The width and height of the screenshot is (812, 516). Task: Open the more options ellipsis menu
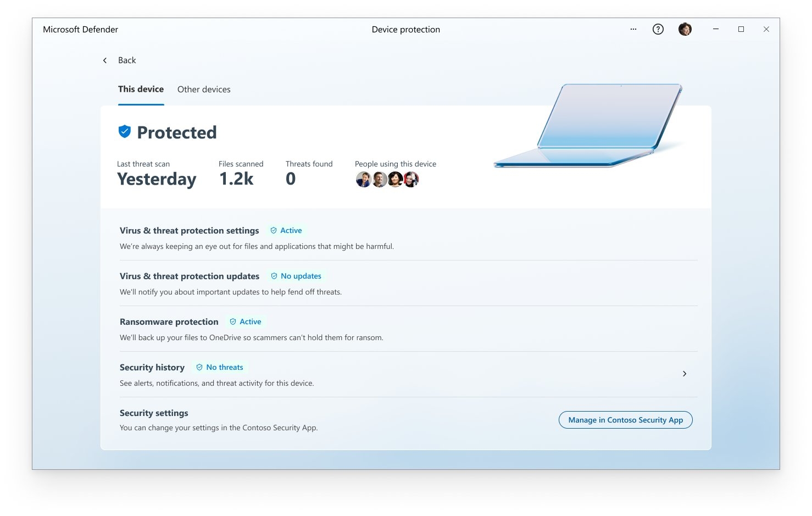[x=633, y=30]
